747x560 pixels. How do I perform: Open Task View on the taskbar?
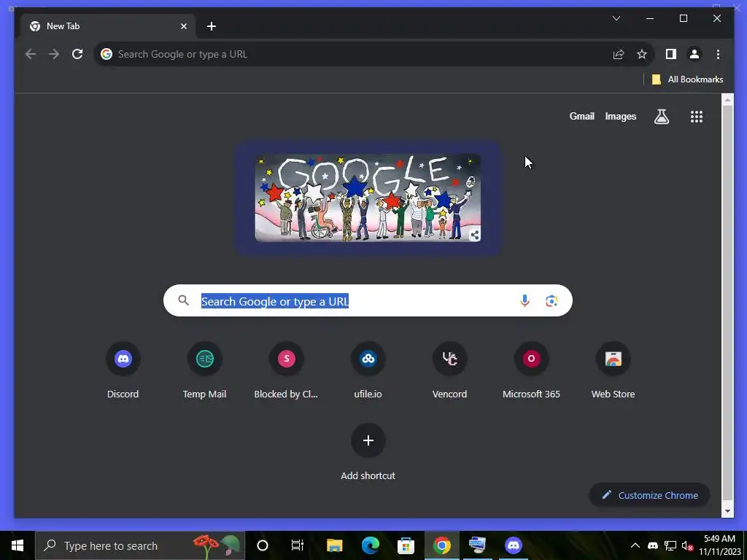tap(298, 545)
